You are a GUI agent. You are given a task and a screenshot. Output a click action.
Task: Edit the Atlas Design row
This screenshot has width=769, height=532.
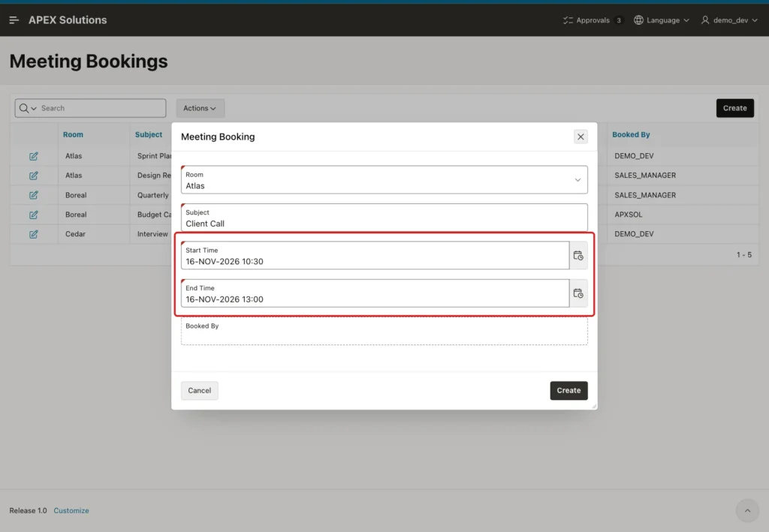[x=33, y=176]
